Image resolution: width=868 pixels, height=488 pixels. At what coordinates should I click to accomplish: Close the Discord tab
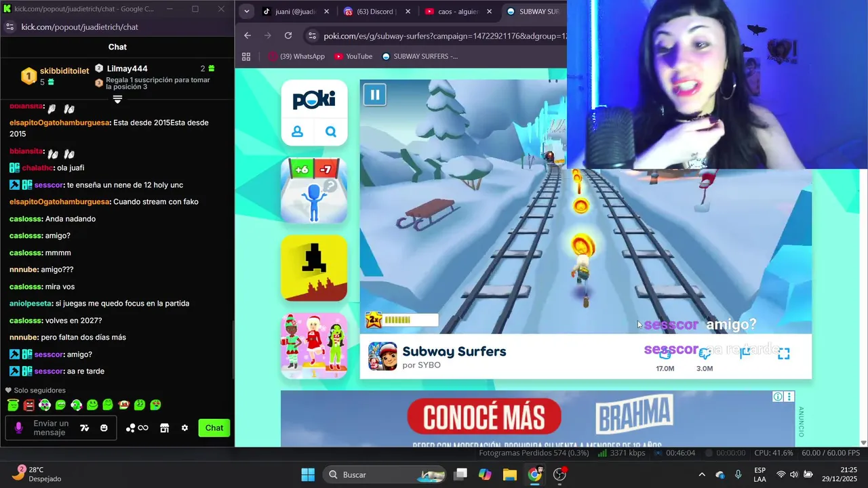(x=408, y=12)
